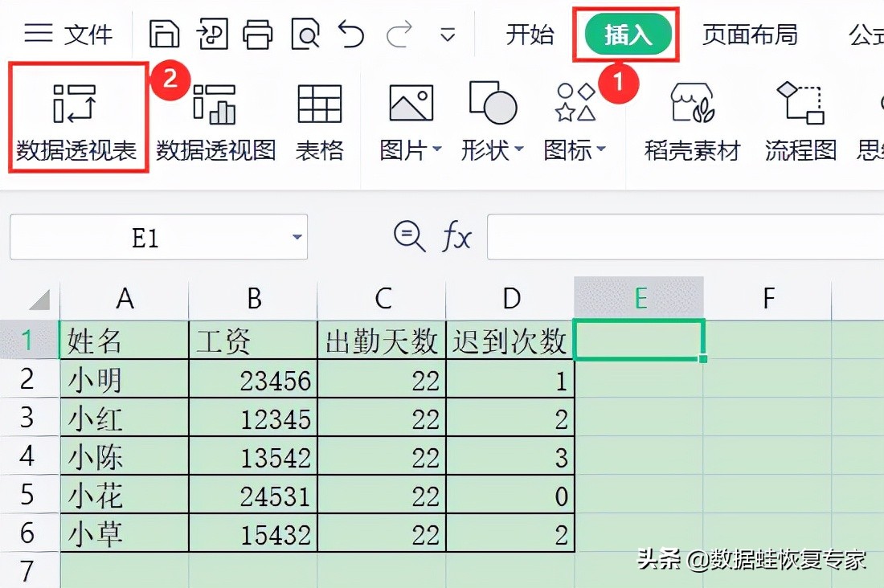Expand the 图标 dropdown arrow
Screen dimensions: 884x588
(601, 149)
